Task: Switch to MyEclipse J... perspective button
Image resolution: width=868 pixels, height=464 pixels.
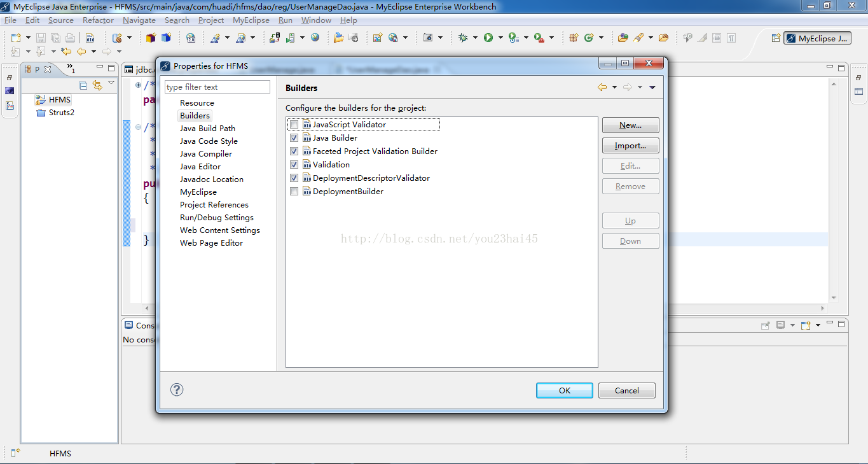Action: (x=818, y=38)
